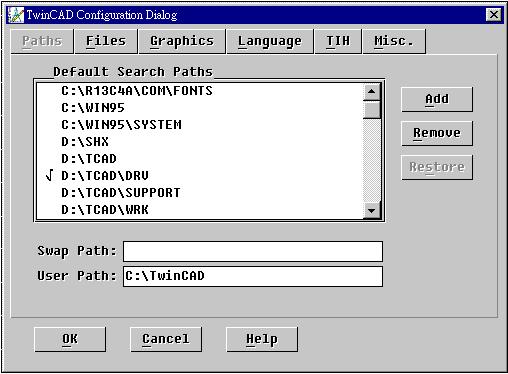Select the D:\SHX search path
This screenshot has height=374, width=508.
[200, 142]
